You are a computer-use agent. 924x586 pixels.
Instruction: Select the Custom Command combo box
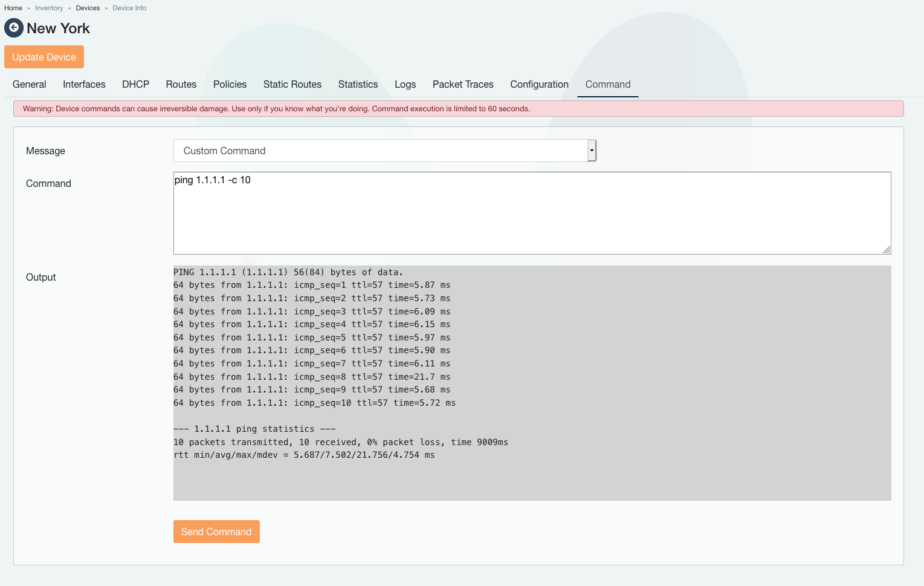coord(381,151)
